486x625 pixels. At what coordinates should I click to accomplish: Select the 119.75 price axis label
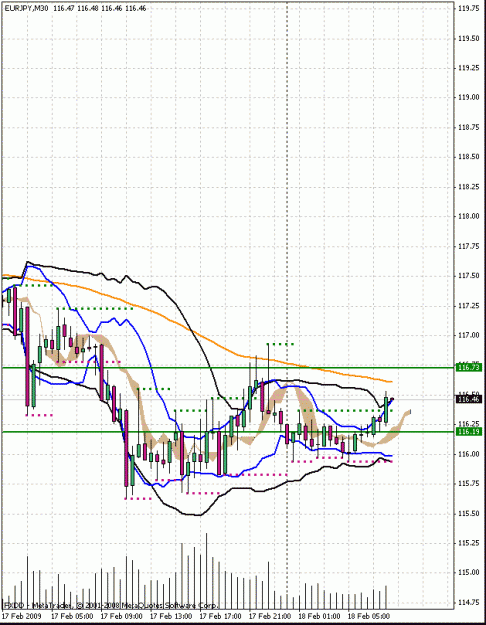click(x=468, y=8)
